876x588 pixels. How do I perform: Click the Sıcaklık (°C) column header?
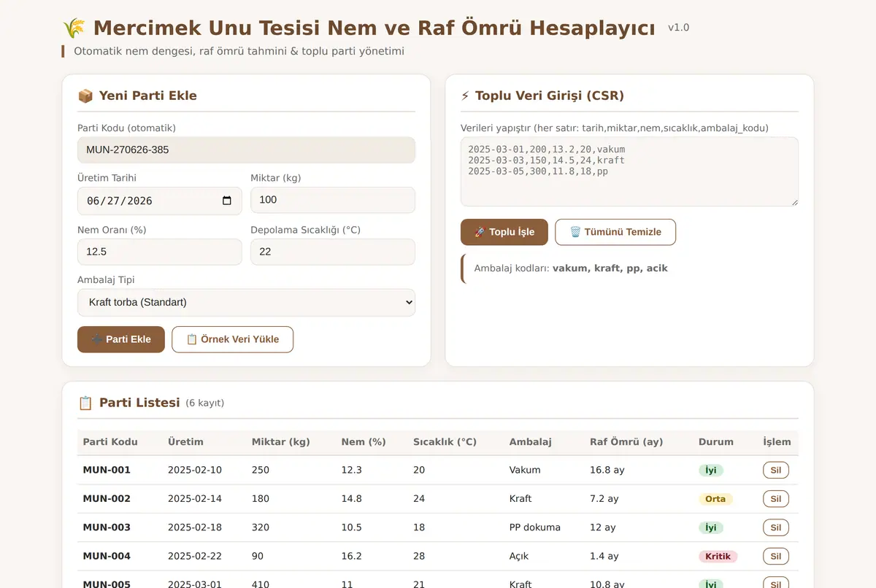pos(445,442)
